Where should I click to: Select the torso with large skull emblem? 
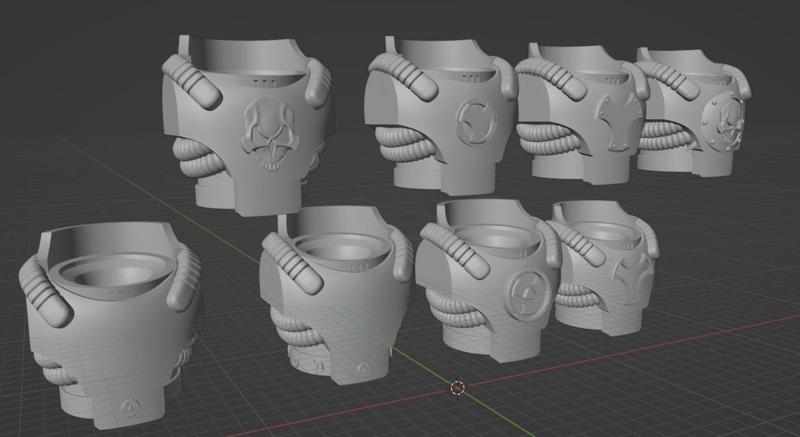[248, 127]
